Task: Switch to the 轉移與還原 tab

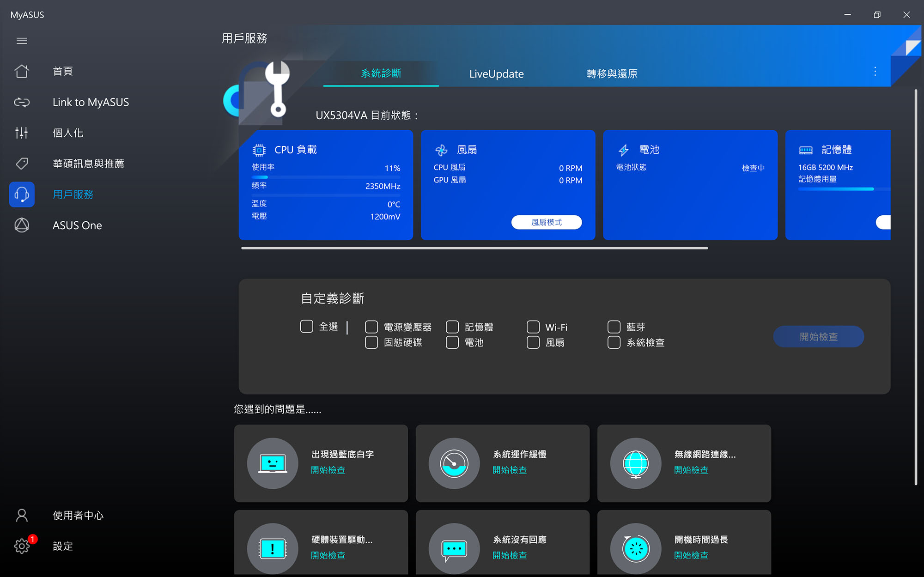Action: pyautogui.click(x=612, y=73)
